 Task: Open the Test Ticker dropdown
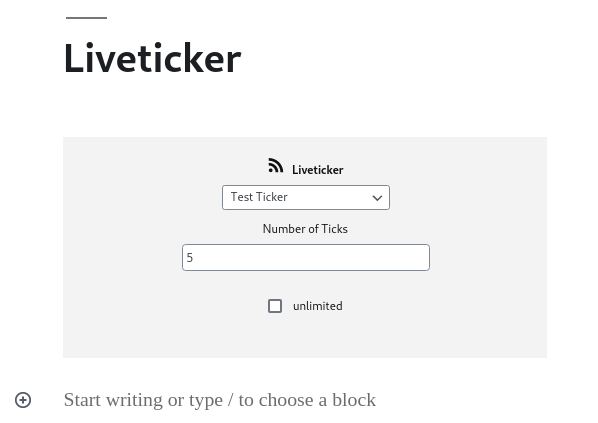[306, 198]
